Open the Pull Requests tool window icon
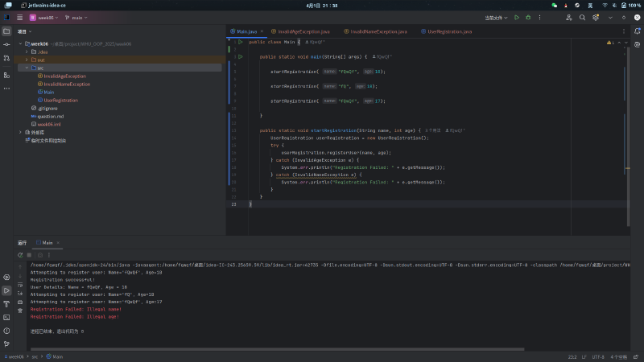 [6, 58]
